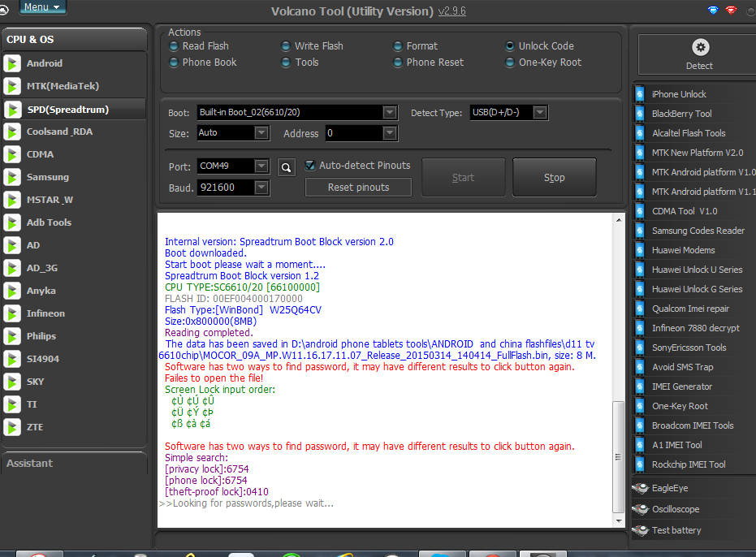The image size is (756, 557).
Task: Open the Menu dropdown button
Action: (42, 6)
